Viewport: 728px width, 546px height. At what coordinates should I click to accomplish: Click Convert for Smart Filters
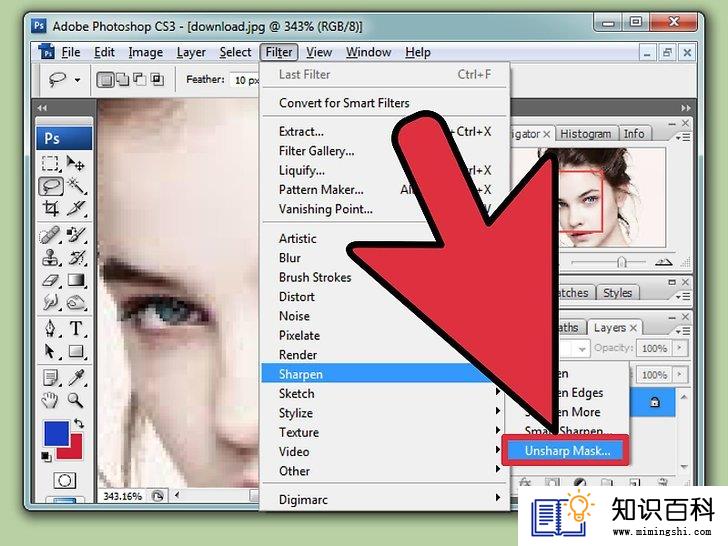[344, 103]
